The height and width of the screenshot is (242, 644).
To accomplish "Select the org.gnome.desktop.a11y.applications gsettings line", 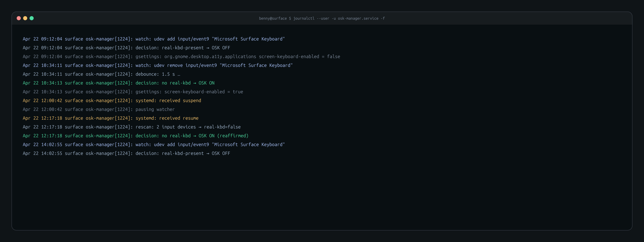I will (181, 57).
